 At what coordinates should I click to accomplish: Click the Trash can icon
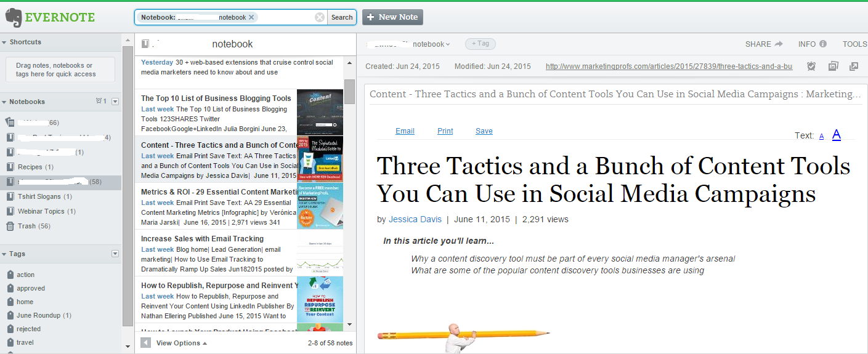click(x=10, y=226)
